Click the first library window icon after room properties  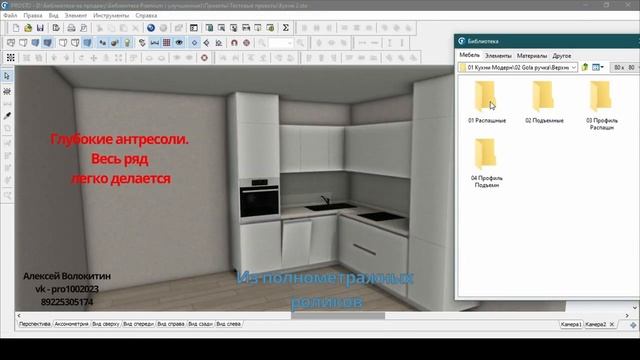coord(209,28)
